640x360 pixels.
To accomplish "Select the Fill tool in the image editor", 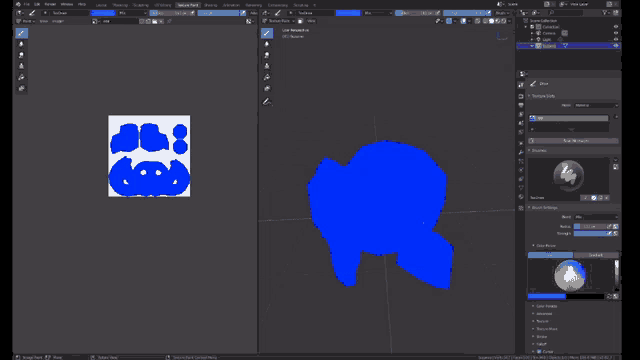I will click(x=22, y=77).
